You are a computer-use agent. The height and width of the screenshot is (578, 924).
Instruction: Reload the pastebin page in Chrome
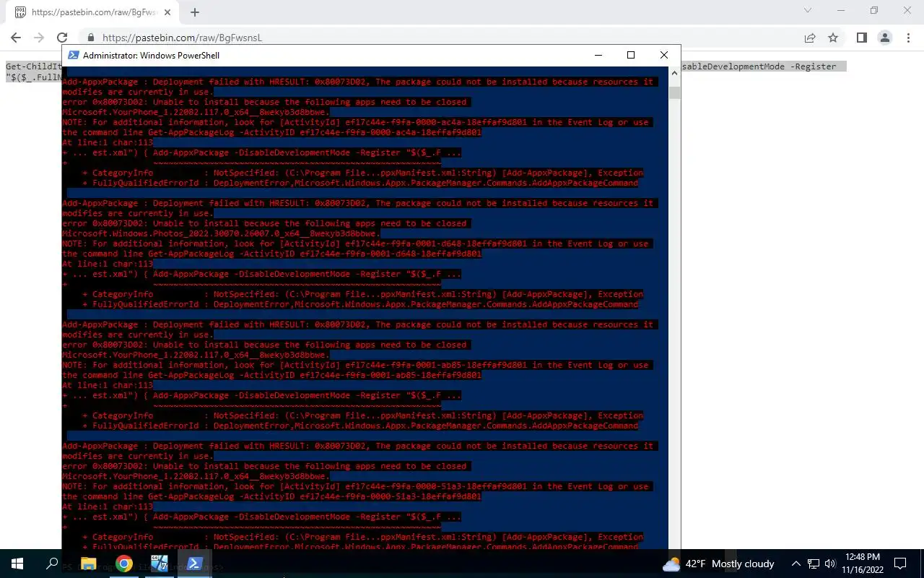[62, 38]
